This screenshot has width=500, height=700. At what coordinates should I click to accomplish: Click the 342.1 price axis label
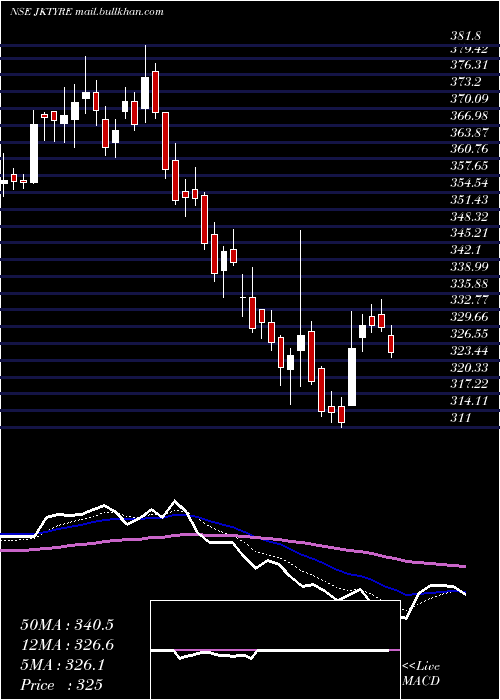click(466, 250)
